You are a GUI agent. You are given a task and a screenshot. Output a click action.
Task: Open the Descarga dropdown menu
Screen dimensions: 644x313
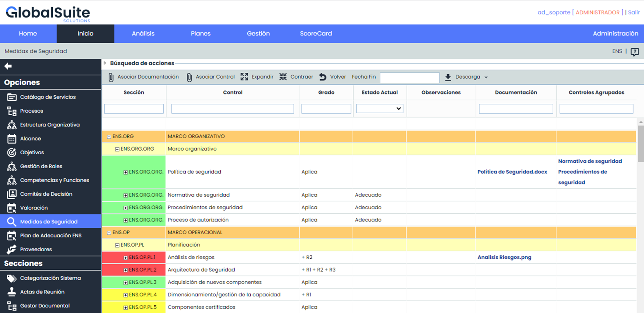click(x=467, y=77)
